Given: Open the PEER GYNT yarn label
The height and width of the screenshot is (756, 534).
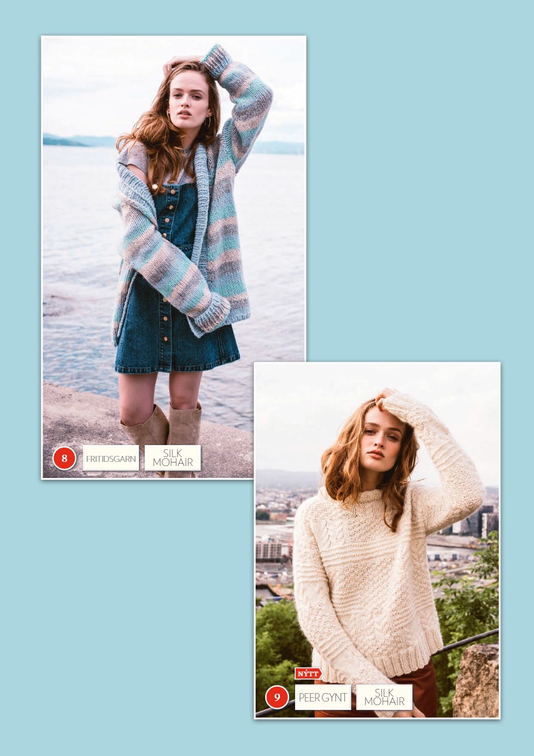Looking at the screenshot, I should [x=323, y=697].
